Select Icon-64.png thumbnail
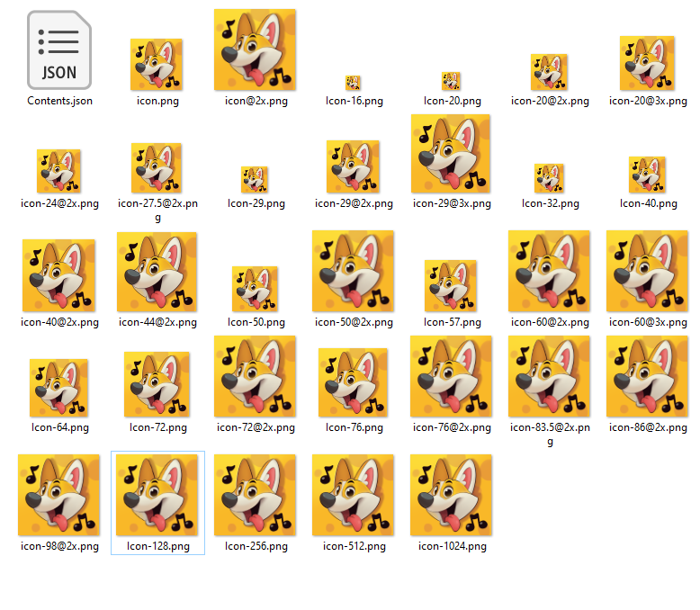 coord(58,388)
